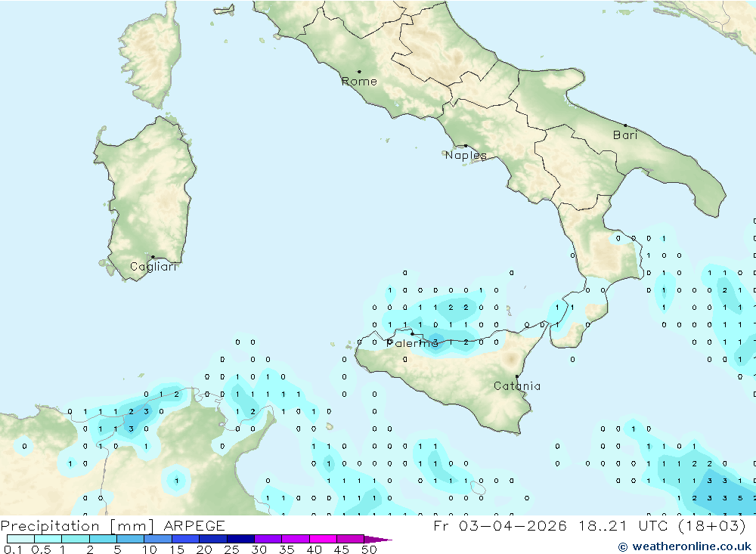Click the legend label '50'
The width and height of the screenshot is (756, 554).
click(369, 549)
